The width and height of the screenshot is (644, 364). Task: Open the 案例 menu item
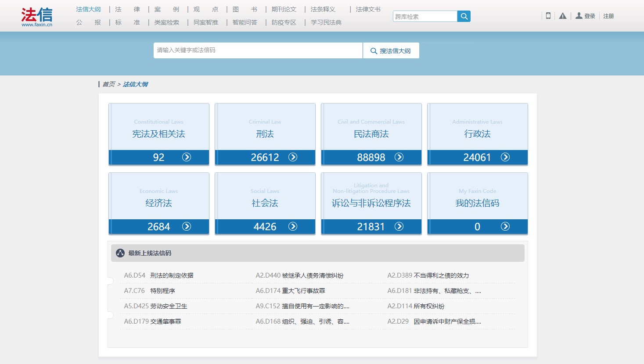click(167, 9)
